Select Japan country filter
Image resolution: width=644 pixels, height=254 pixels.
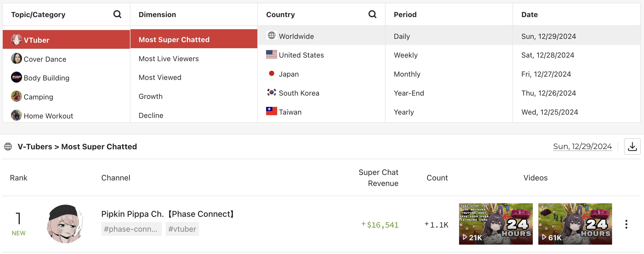[321, 74]
